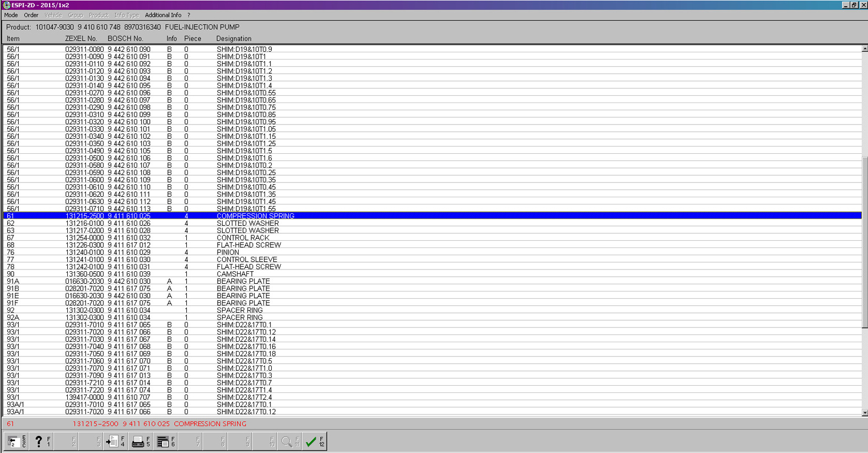
Task: Restore the window using the title bar button
Action: [854, 5]
